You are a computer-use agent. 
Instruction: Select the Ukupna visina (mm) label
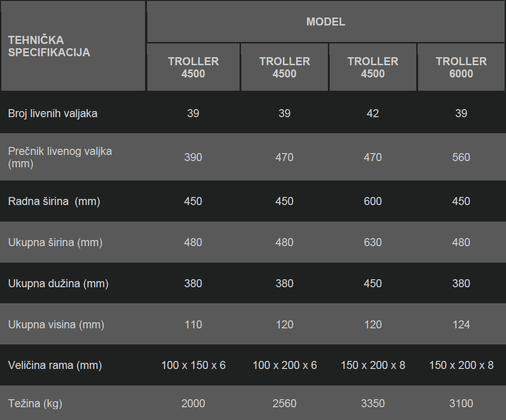(56, 325)
